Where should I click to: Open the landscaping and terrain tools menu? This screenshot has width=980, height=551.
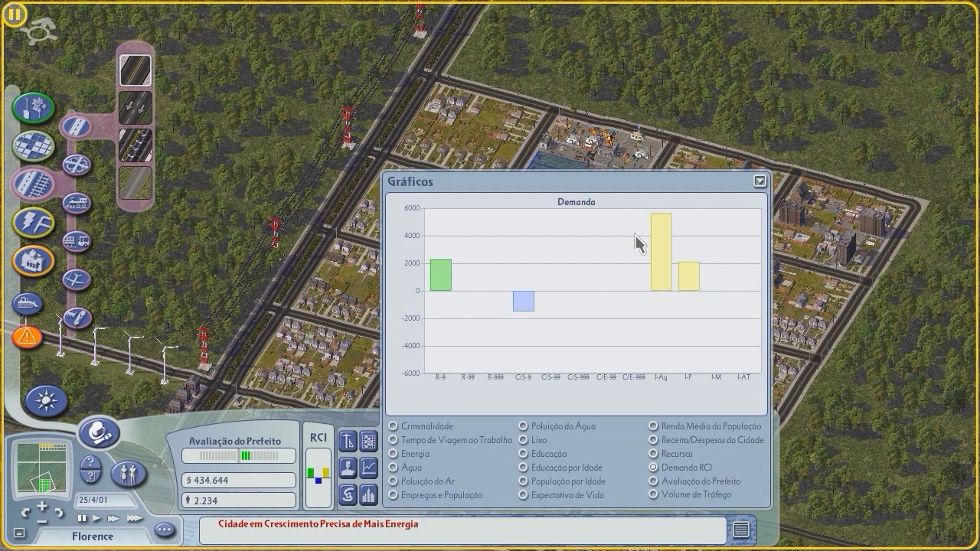[33, 108]
